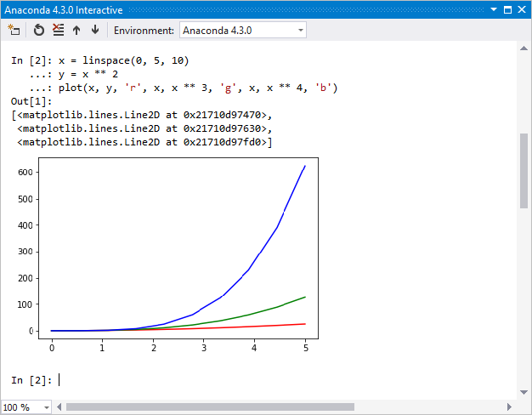Open the zoom level dropdown showing 100 %
532x415 pixels.
coord(26,406)
